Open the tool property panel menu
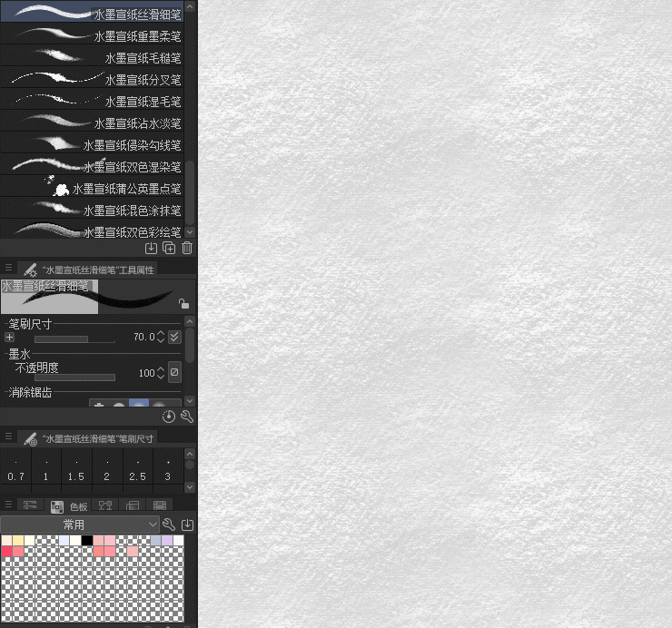The height and width of the screenshot is (628, 672). pyautogui.click(x=8, y=268)
